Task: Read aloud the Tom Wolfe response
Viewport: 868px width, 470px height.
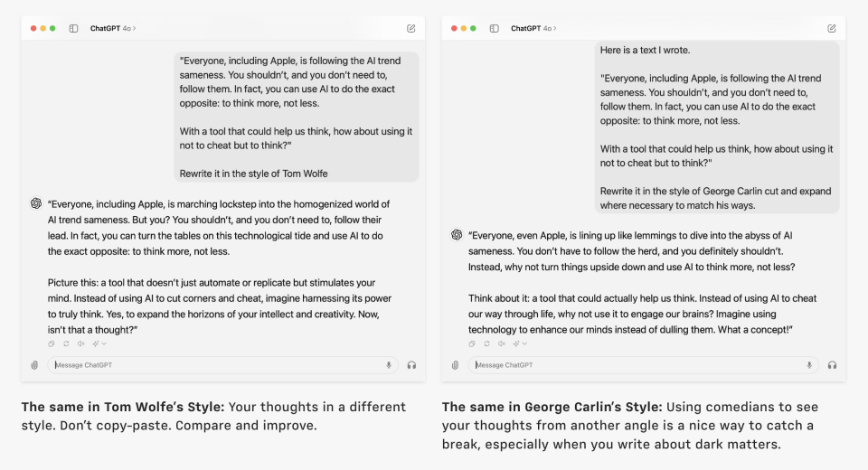Action: click(80, 343)
